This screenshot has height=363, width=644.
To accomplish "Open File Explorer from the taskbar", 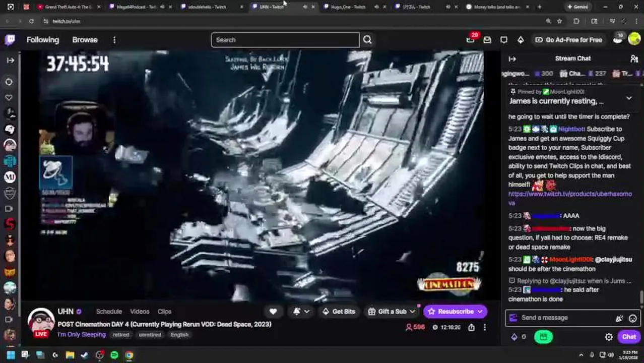I will coord(70,355).
